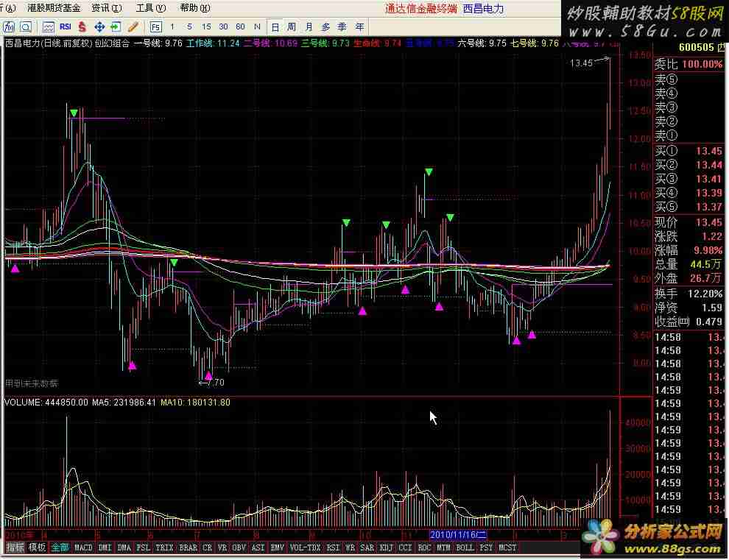This screenshot has height=560, width=729.
Task: Switch to weekly period 周
Action: [x=292, y=26]
